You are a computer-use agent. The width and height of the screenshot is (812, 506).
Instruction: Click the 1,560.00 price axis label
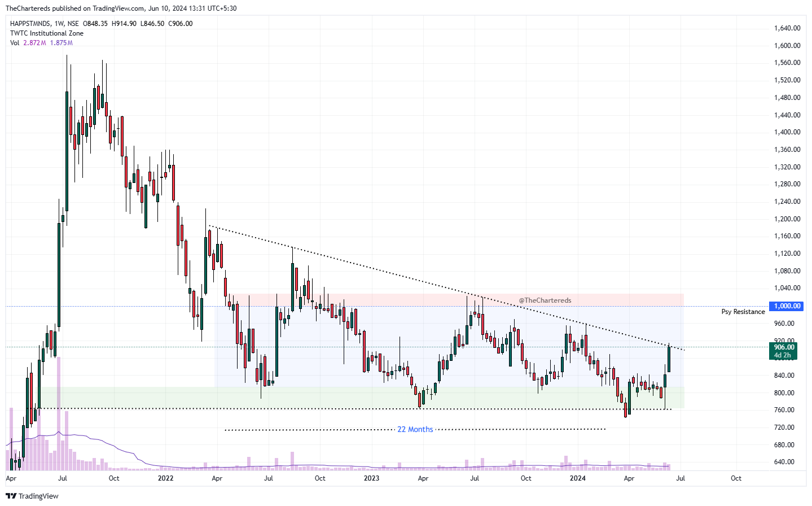click(x=787, y=63)
